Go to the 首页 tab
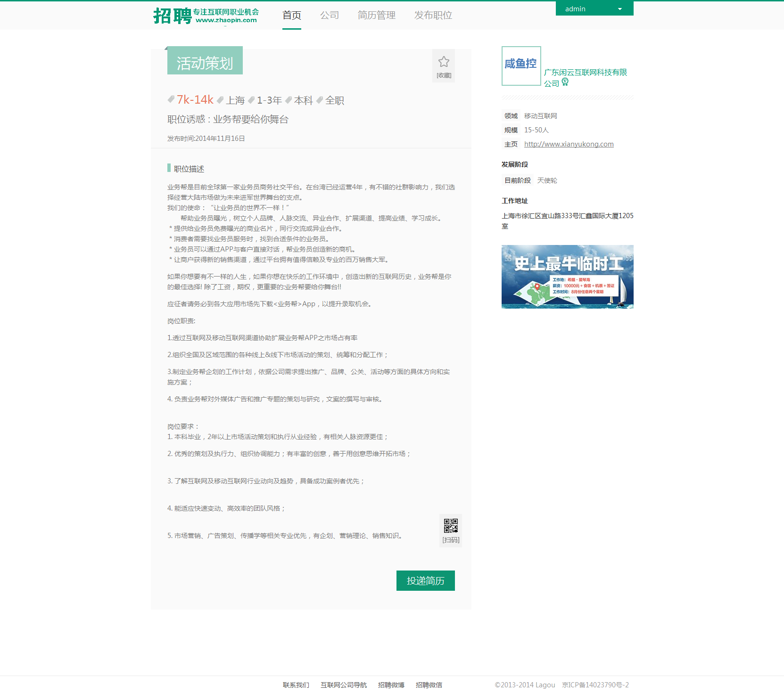This screenshot has height=693, width=784. pyautogui.click(x=291, y=16)
